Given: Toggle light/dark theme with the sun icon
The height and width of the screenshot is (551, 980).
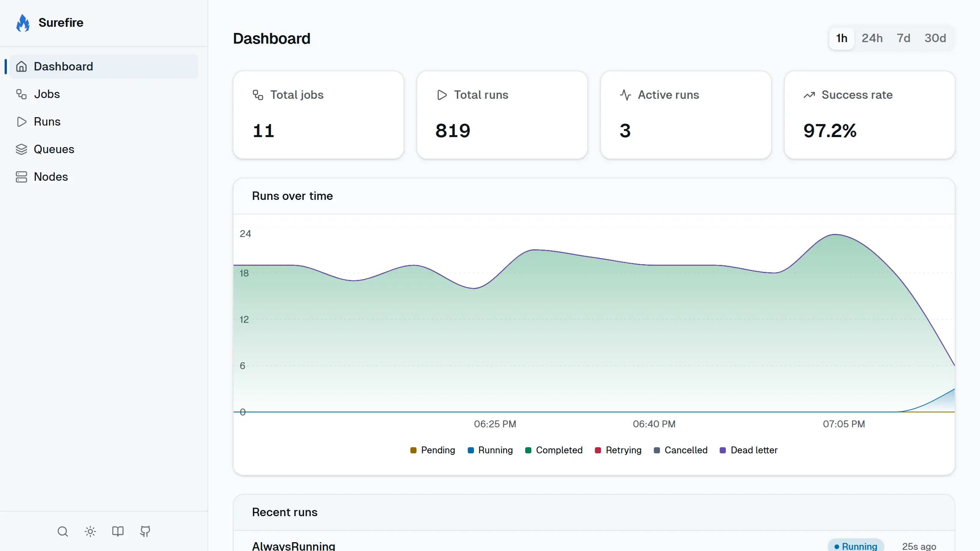Looking at the screenshot, I should point(90,531).
